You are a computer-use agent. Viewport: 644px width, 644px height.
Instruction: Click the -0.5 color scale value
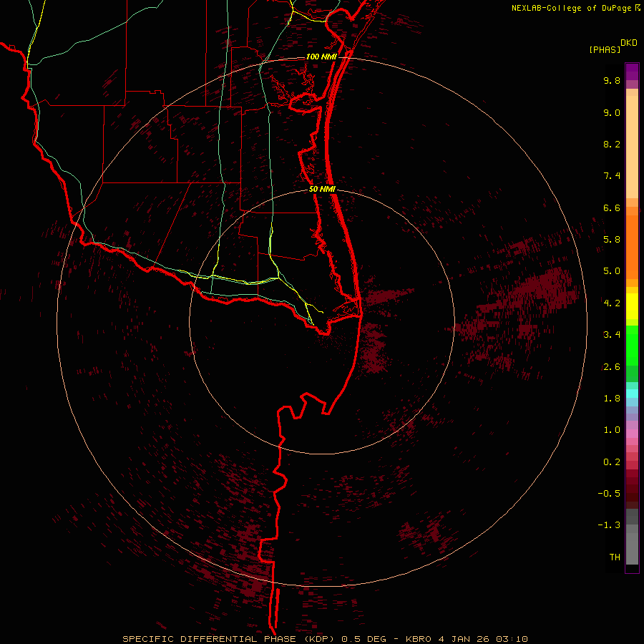coord(609,494)
